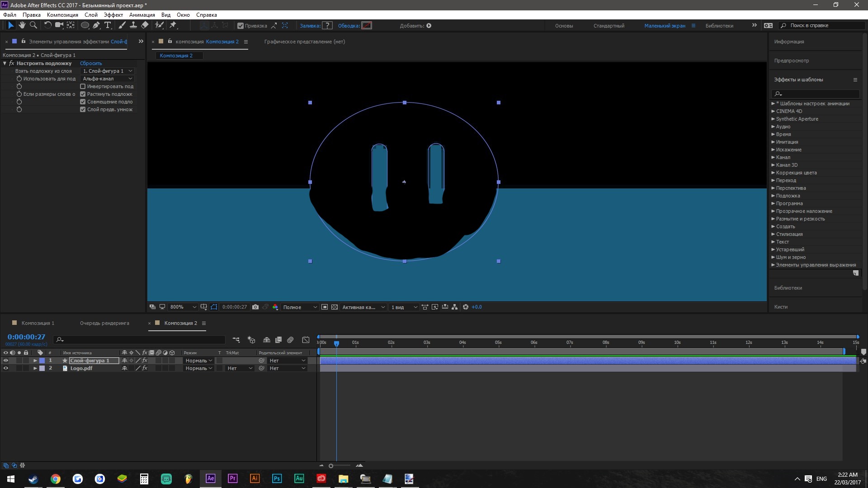
Task: Reset exposure in viewer bar
Action: click(466, 307)
